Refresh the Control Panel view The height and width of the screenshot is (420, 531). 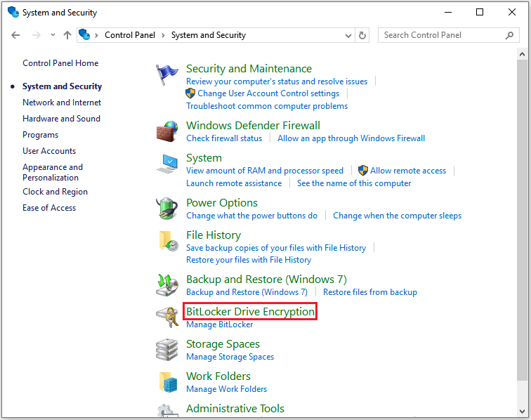(x=362, y=35)
